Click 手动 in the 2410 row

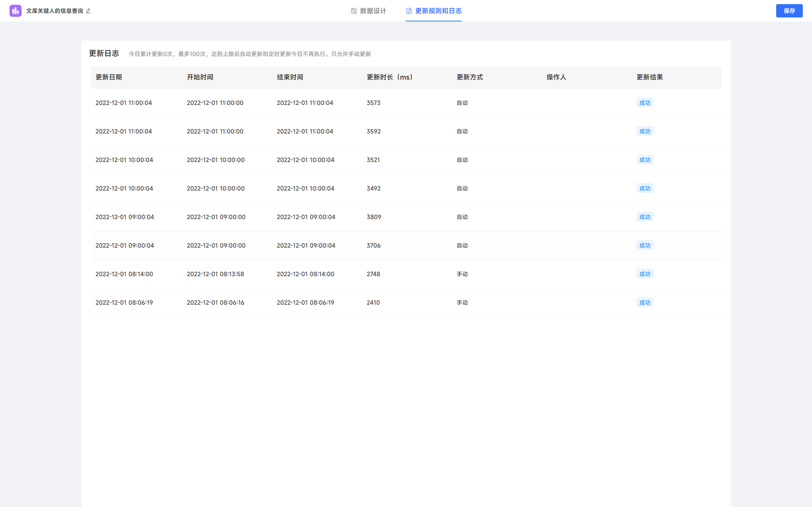(462, 302)
